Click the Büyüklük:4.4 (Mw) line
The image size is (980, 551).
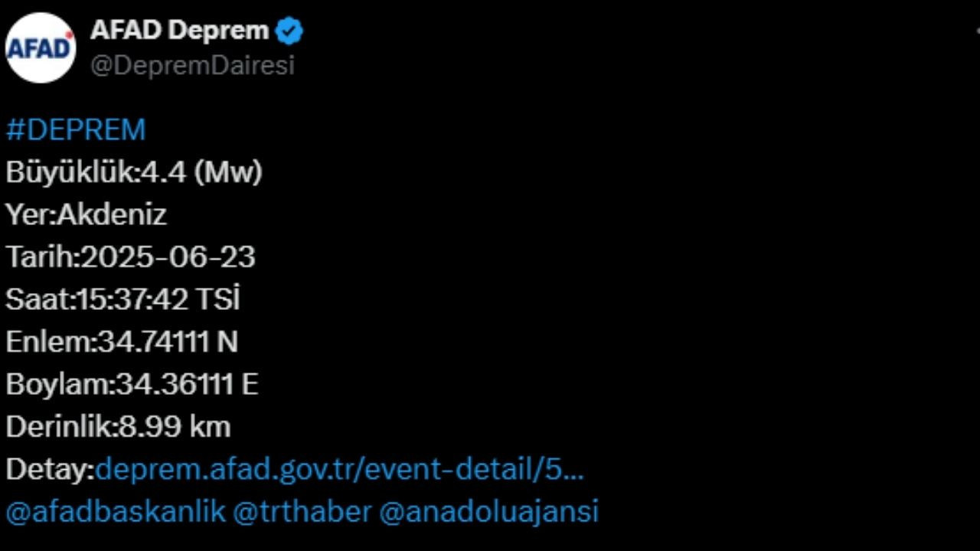(x=134, y=172)
